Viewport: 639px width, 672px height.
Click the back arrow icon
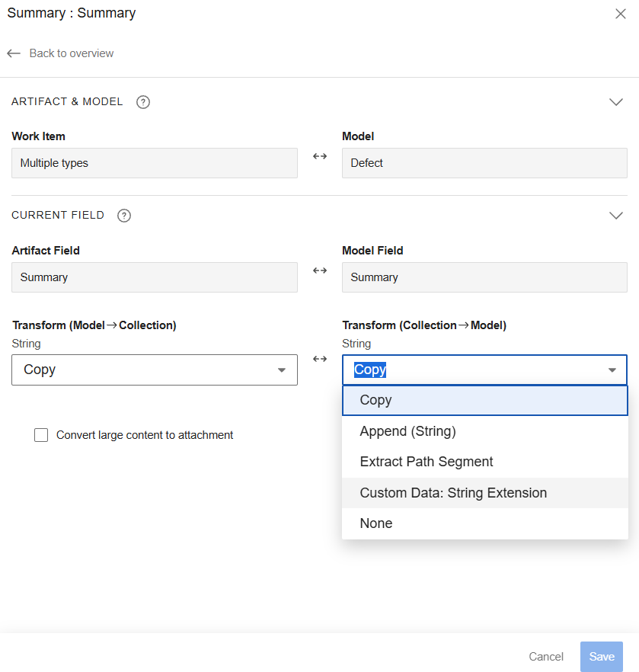point(14,53)
